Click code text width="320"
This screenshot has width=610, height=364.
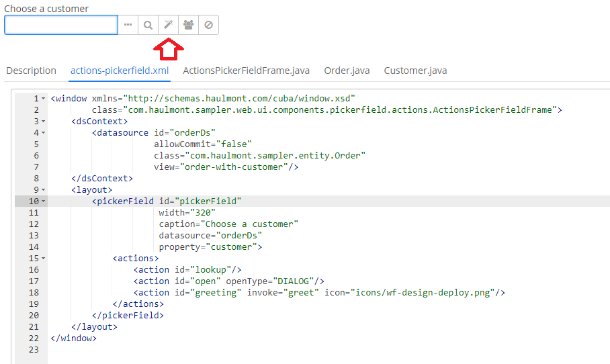(x=187, y=213)
